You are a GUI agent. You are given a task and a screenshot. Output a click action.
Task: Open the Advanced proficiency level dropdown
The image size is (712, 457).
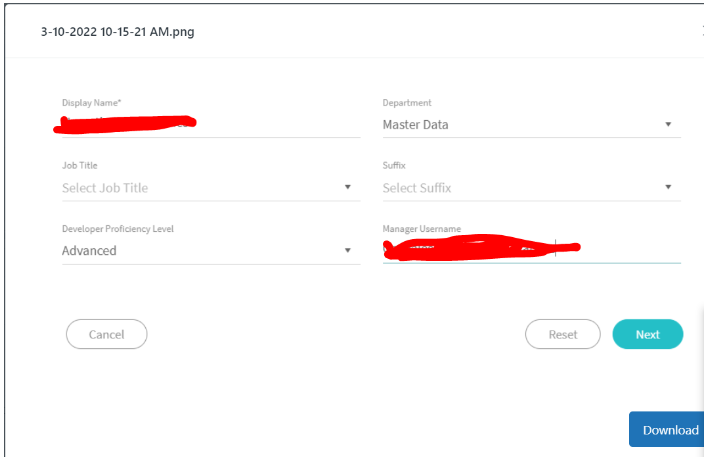click(x=200, y=251)
